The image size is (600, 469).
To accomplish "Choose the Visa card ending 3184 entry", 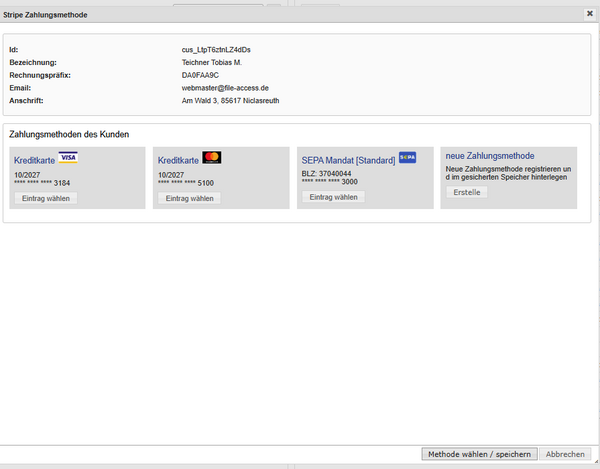I will (x=46, y=198).
